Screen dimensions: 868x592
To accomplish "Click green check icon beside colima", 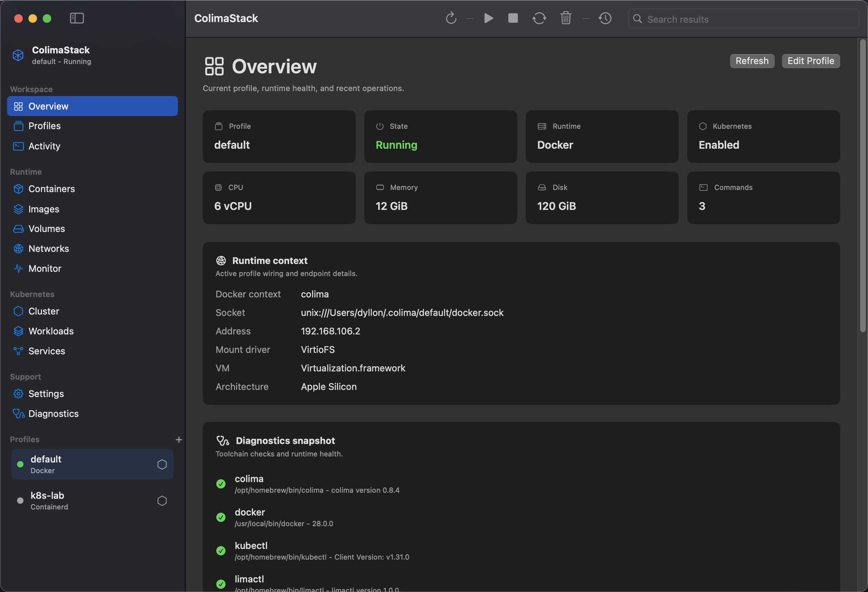I will point(221,484).
